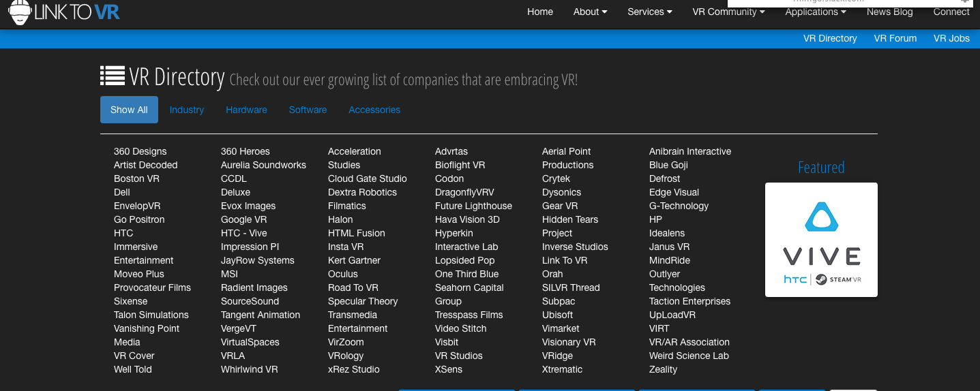
Task: Open the VR Forum link
Action: pyautogui.click(x=895, y=38)
